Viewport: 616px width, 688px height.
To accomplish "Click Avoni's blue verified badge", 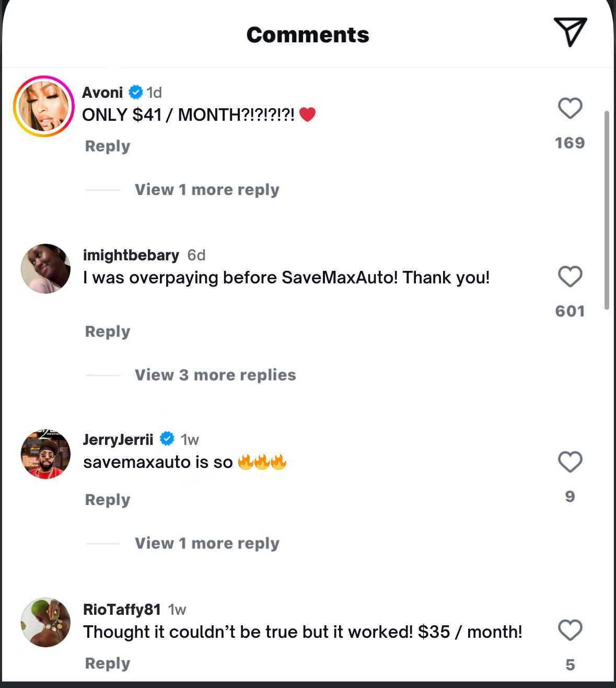I will [135, 92].
